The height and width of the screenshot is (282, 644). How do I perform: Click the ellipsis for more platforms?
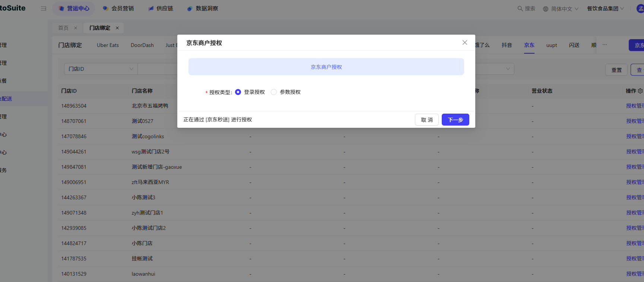pos(605,45)
